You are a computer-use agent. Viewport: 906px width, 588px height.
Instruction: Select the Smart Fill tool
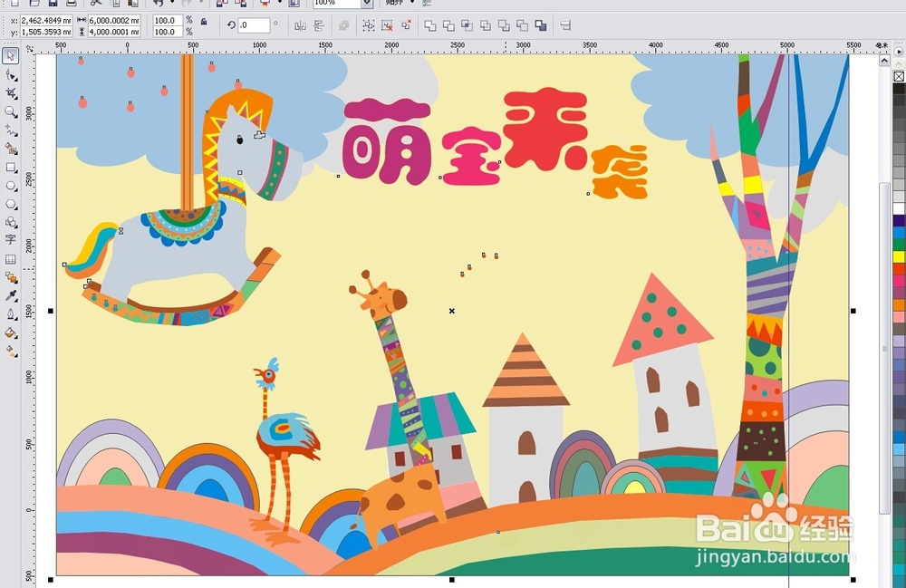(12, 149)
